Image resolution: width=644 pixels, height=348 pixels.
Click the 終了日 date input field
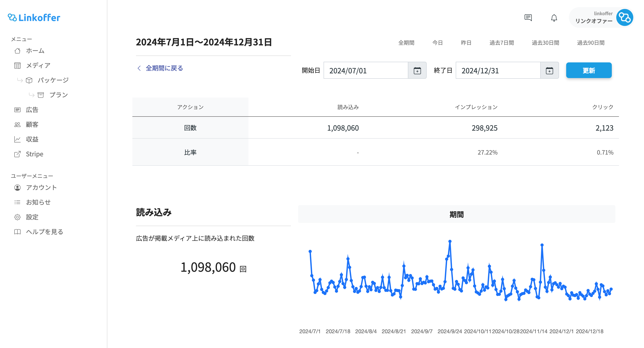point(498,70)
